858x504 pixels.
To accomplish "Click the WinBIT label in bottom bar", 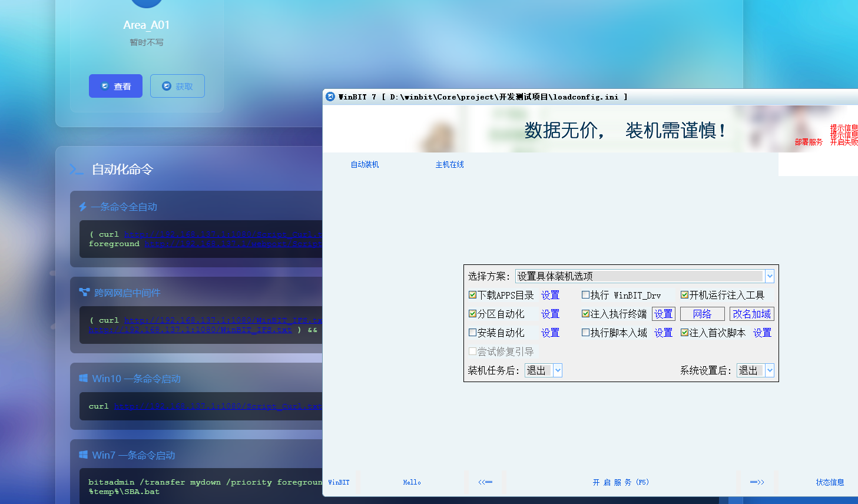I will point(339,482).
